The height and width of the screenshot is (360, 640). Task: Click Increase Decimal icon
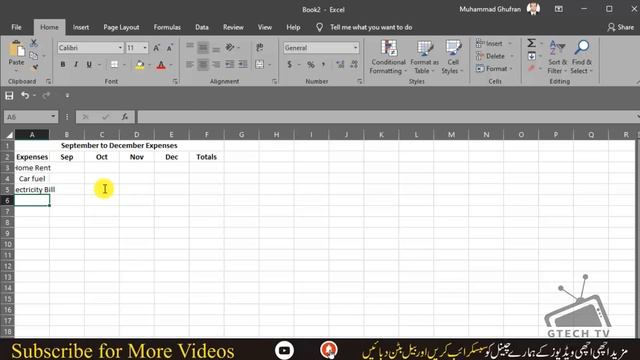click(340, 64)
